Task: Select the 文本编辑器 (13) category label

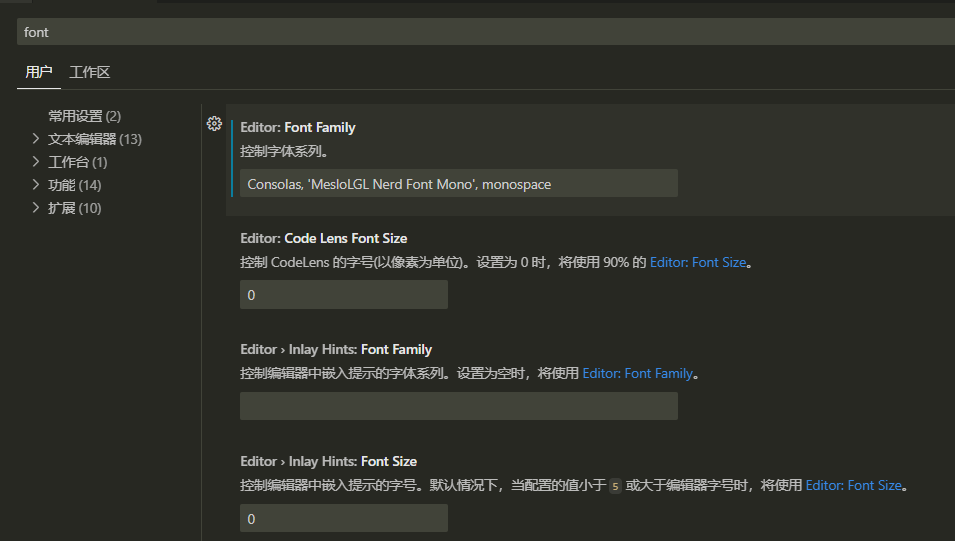Action: (x=95, y=139)
